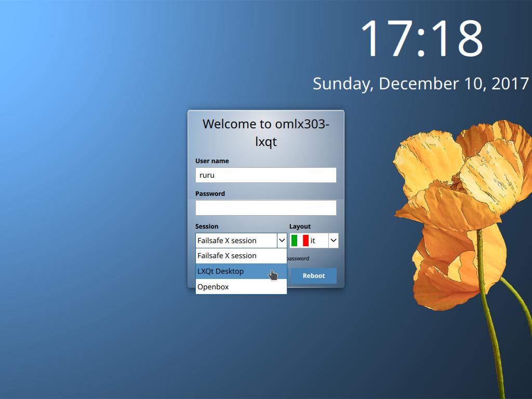Click the Session combo box showing current selection
Screen dimensions: 532x399
click(x=236, y=241)
